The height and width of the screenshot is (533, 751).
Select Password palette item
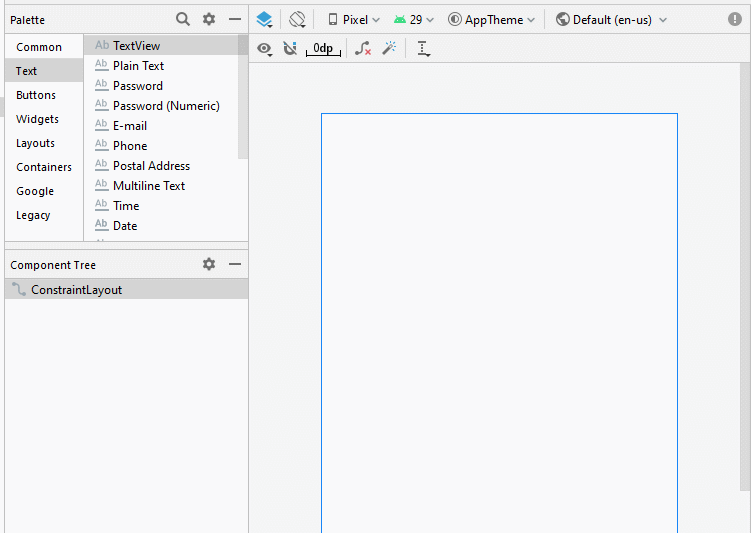(161, 86)
